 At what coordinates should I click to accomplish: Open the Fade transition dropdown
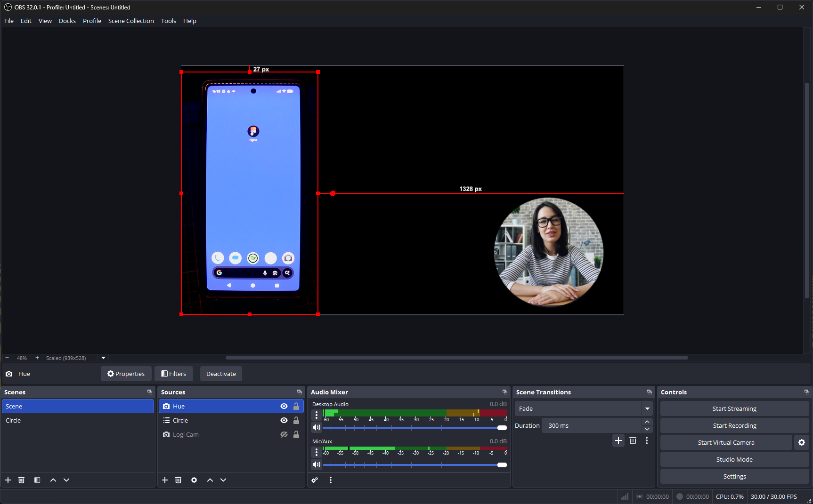tap(647, 408)
